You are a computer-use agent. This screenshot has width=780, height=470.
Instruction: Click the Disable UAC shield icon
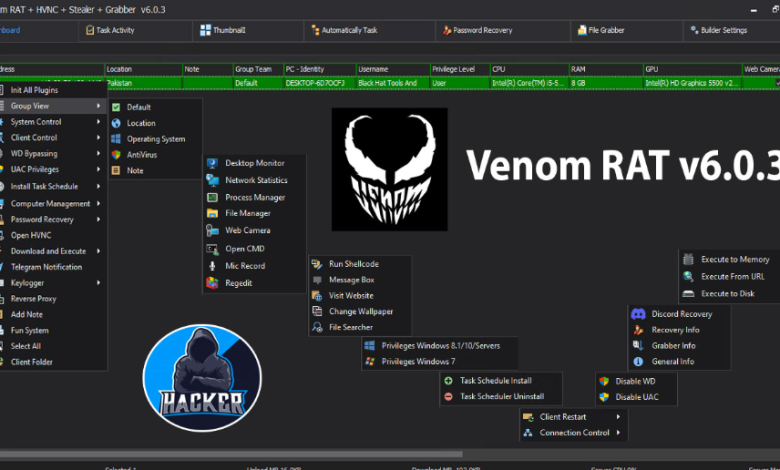[x=604, y=397]
